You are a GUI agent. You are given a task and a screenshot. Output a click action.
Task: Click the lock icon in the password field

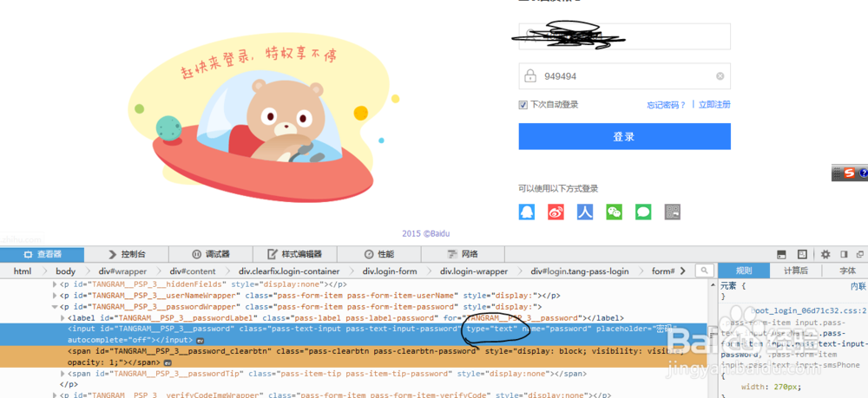(x=531, y=75)
